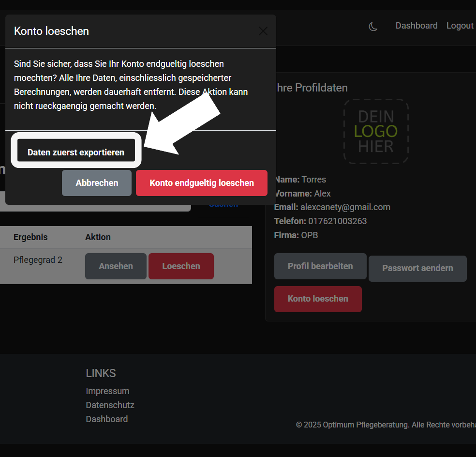Open the Impressum footer link
This screenshot has height=457, width=476.
pyautogui.click(x=107, y=391)
